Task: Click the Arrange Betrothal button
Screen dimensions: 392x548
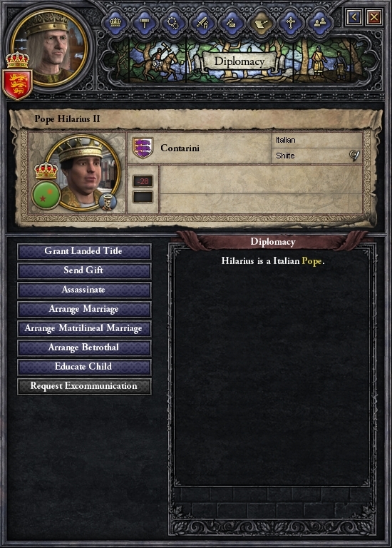Action: 84,347
